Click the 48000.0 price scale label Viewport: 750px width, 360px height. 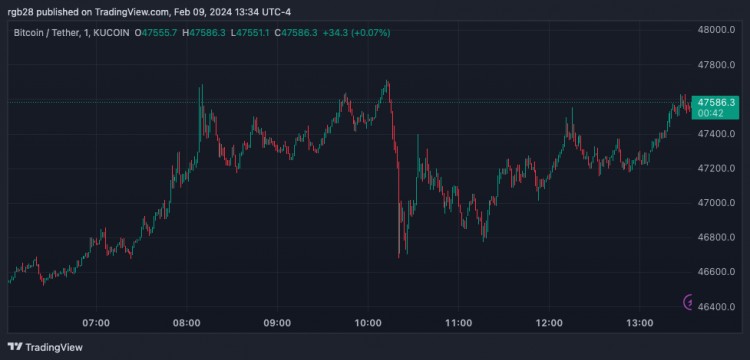coord(716,30)
